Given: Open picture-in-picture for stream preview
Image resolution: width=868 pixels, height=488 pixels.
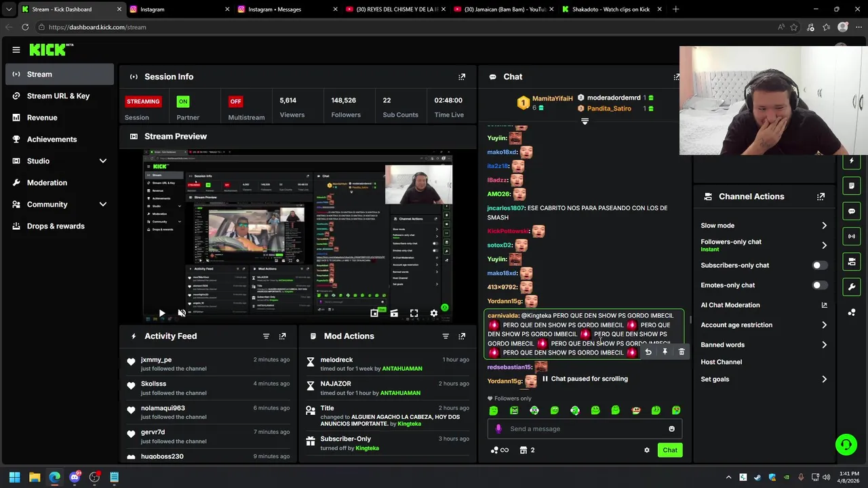Looking at the screenshot, I should (x=374, y=313).
